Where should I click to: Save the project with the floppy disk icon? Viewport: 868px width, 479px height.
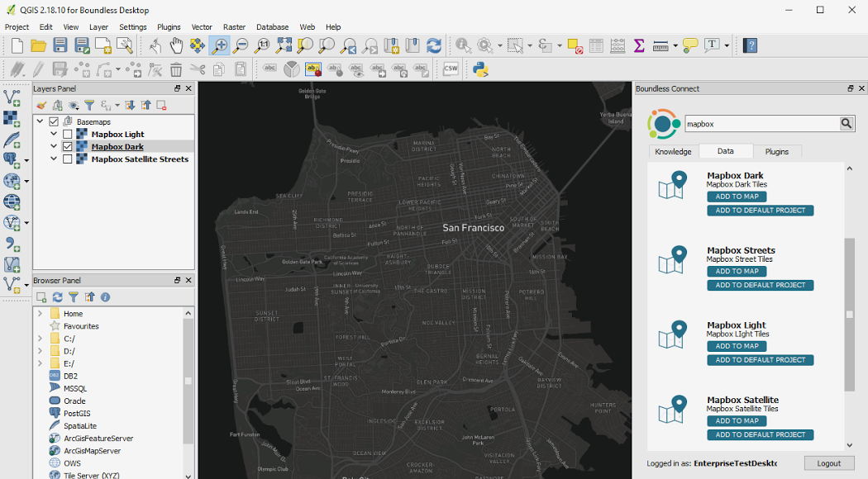pos(60,46)
